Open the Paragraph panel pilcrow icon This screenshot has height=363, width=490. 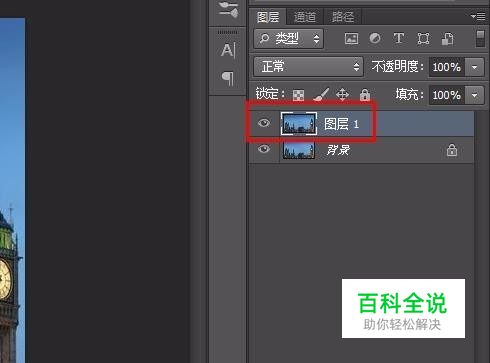click(x=228, y=79)
